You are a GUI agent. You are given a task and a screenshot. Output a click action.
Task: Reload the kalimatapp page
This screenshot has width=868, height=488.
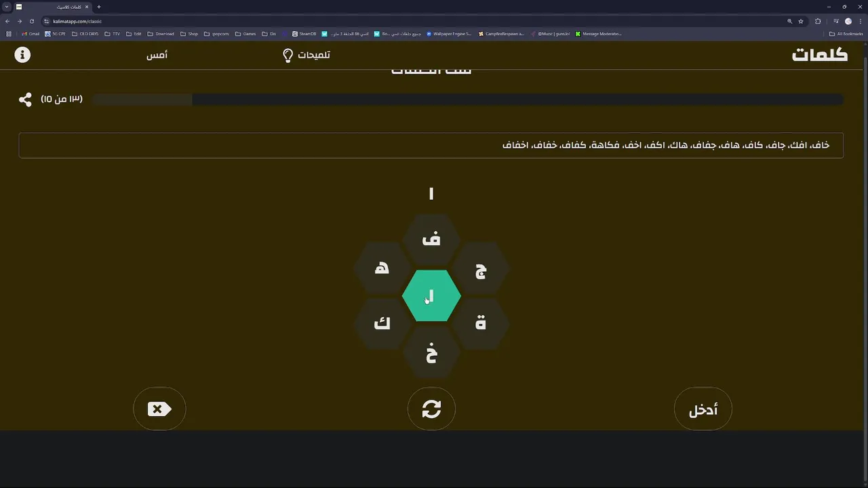point(31,21)
